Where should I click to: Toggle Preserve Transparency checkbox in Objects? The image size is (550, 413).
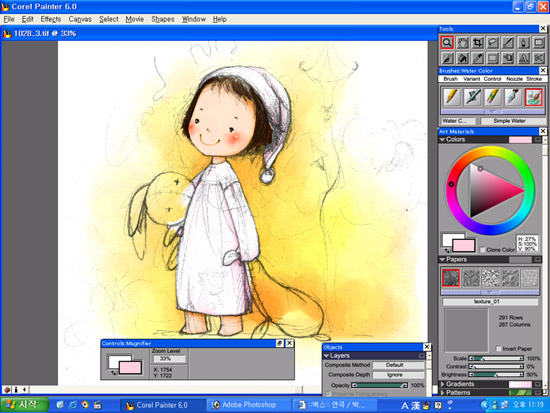point(329,394)
